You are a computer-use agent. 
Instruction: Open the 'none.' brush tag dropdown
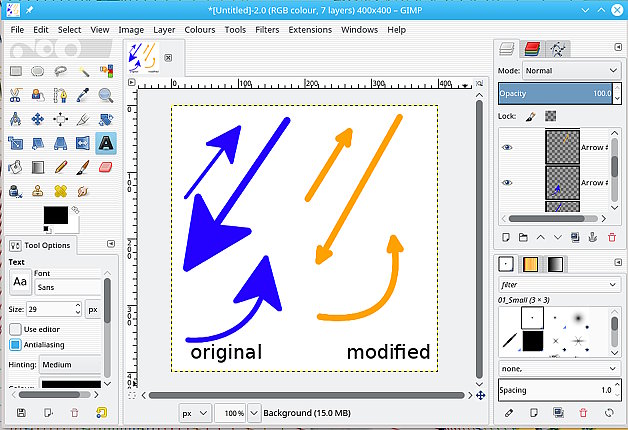pyautogui.click(x=560, y=368)
